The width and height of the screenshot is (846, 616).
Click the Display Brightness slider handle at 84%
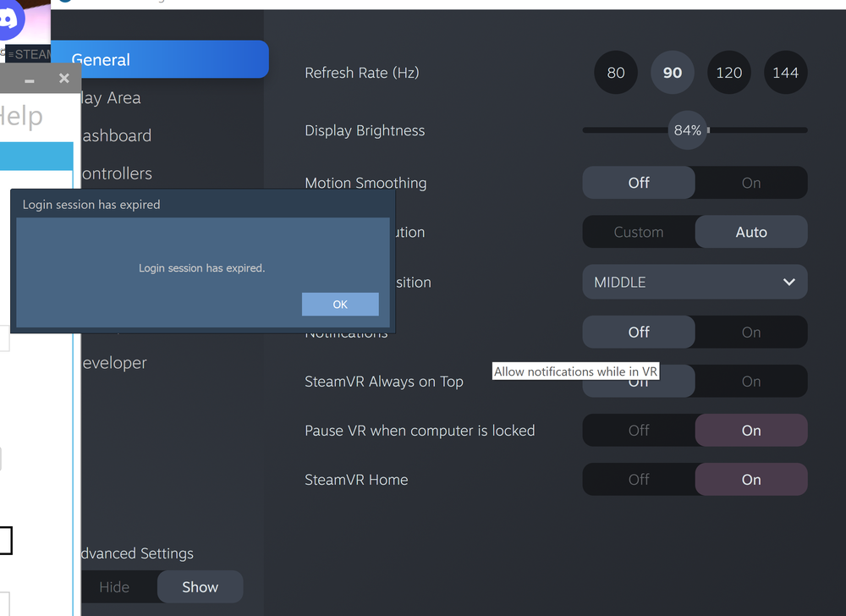coord(687,130)
